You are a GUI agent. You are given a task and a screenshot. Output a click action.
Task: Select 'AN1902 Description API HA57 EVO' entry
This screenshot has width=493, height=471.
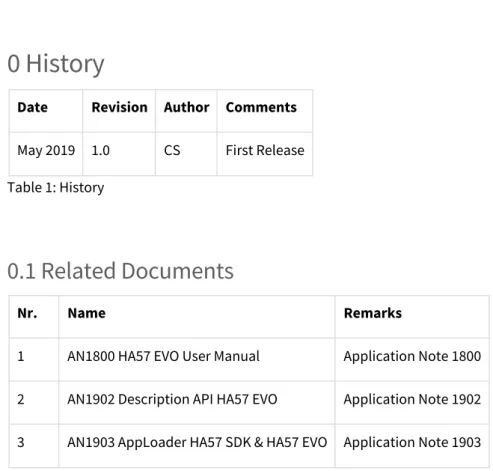[x=172, y=400]
